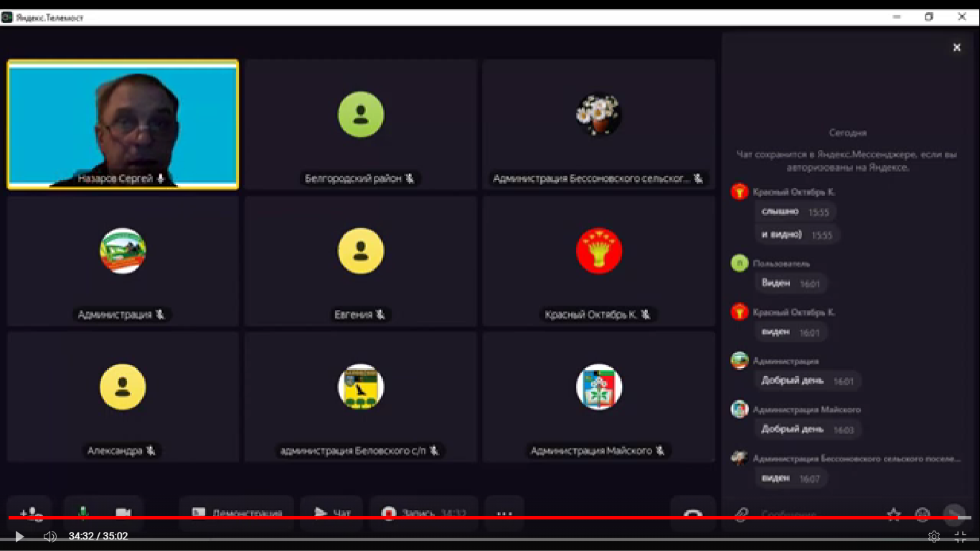Image resolution: width=980 pixels, height=551 pixels.
Task: Click the end call hang-up button
Action: click(692, 512)
